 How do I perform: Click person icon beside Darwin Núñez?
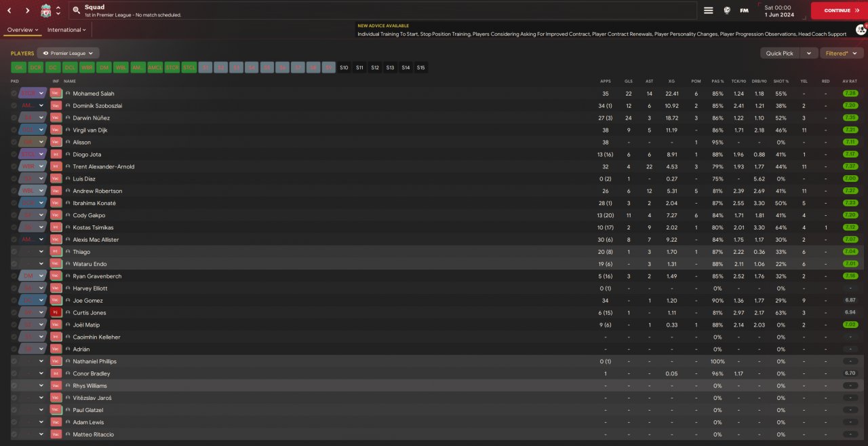(x=68, y=118)
